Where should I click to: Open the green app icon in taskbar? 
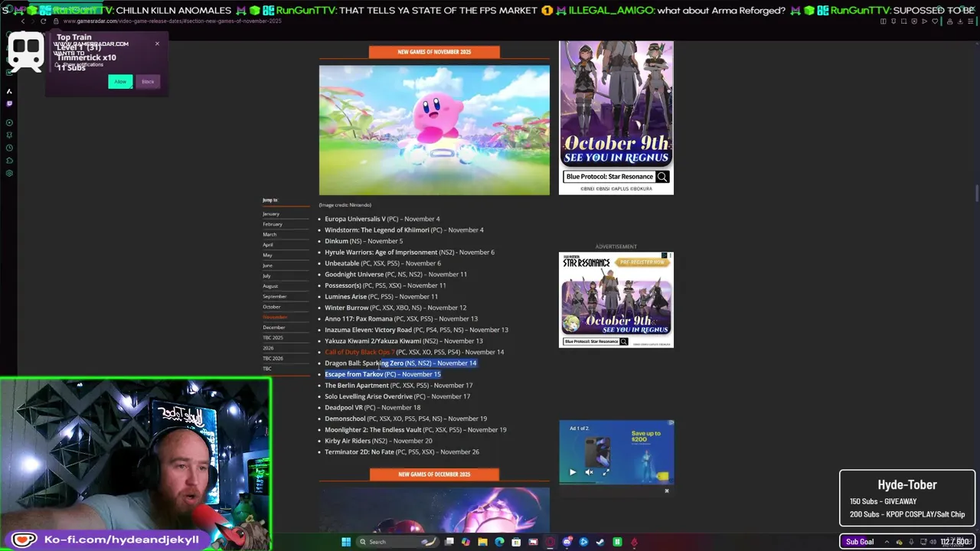617,542
